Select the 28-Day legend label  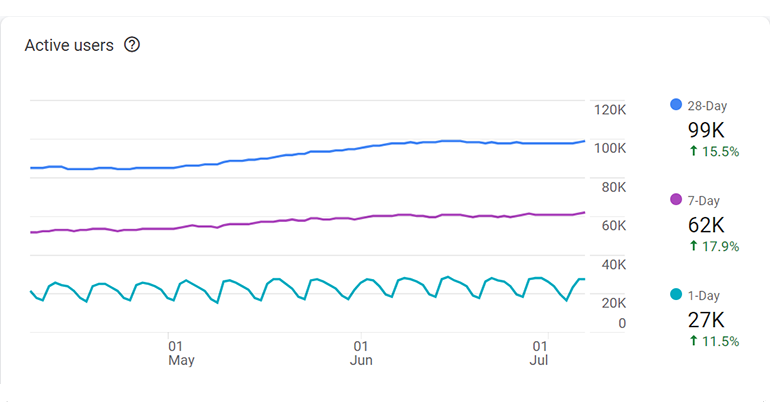pyautogui.click(x=707, y=105)
